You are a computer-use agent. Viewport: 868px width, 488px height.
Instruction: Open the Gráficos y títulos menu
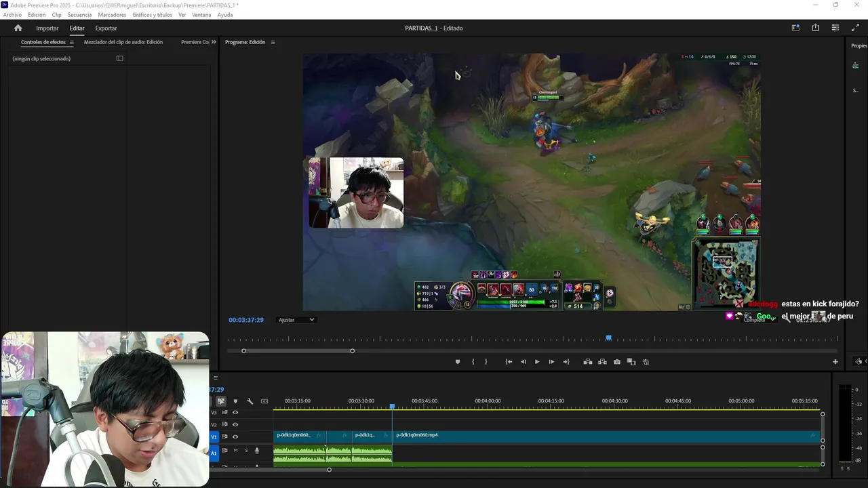(152, 15)
